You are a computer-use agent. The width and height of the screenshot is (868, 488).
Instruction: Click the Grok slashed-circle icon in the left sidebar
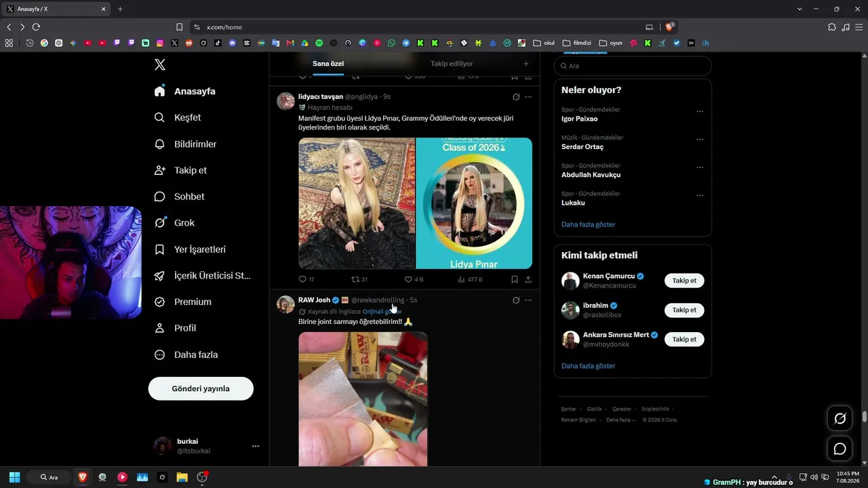pyautogui.click(x=160, y=223)
